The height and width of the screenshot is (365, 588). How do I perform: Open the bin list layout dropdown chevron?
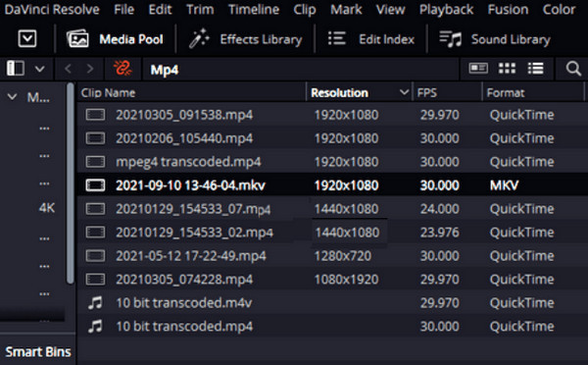[40, 69]
